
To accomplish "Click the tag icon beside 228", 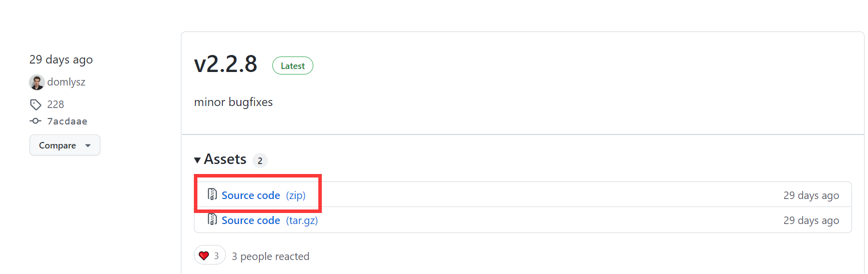I will coord(35,104).
